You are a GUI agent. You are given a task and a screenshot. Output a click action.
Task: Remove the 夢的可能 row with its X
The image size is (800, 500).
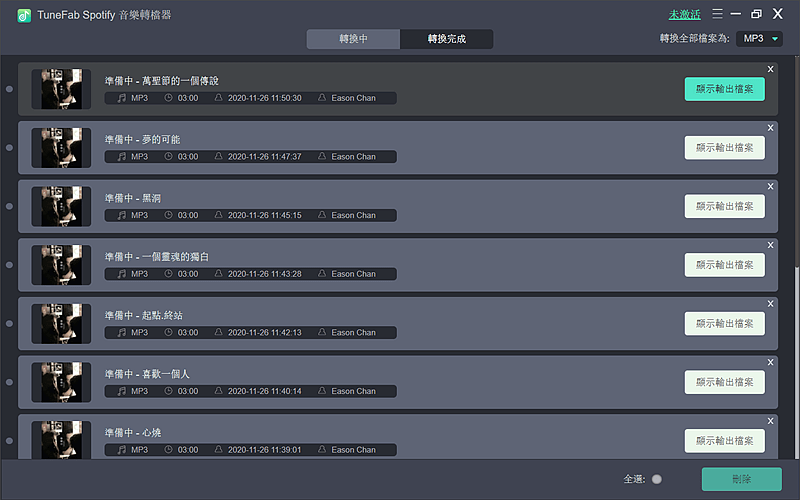point(770,128)
